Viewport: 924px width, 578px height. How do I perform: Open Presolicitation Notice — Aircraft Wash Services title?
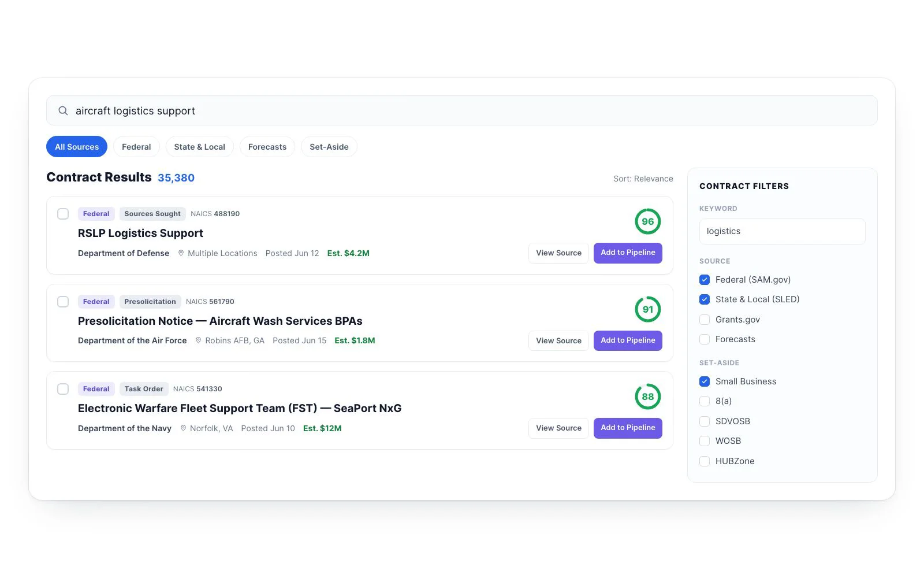pyautogui.click(x=220, y=321)
